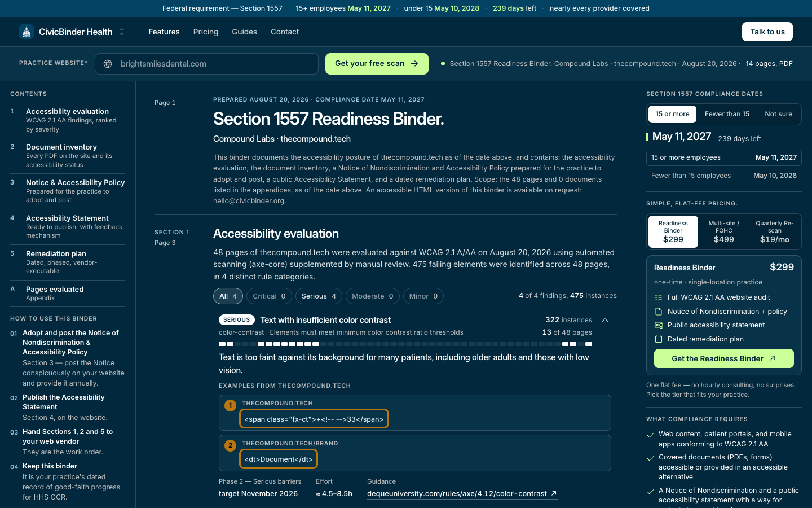Select the Multi-site / FQHC $499 pricing tab
812x508 pixels.
point(724,231)
